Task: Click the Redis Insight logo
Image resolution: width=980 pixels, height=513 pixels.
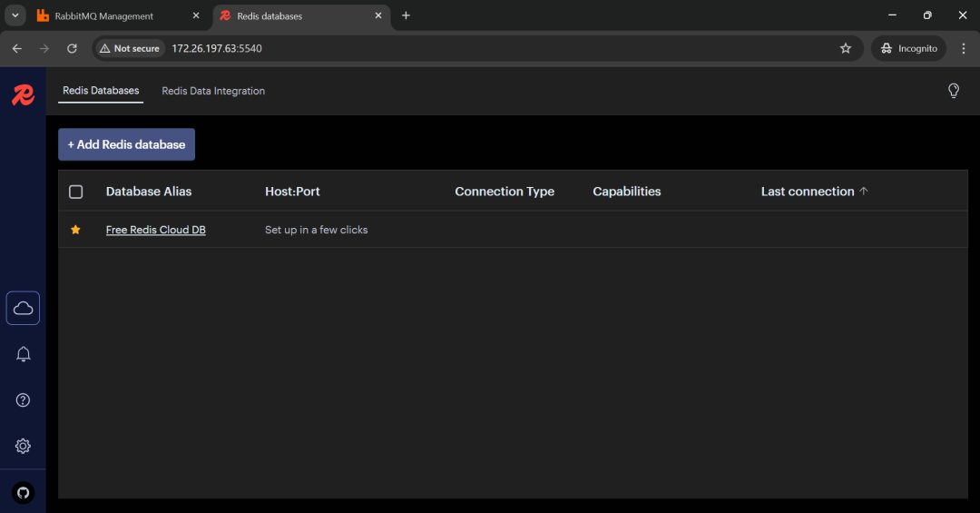Action: tap(23, 95)
